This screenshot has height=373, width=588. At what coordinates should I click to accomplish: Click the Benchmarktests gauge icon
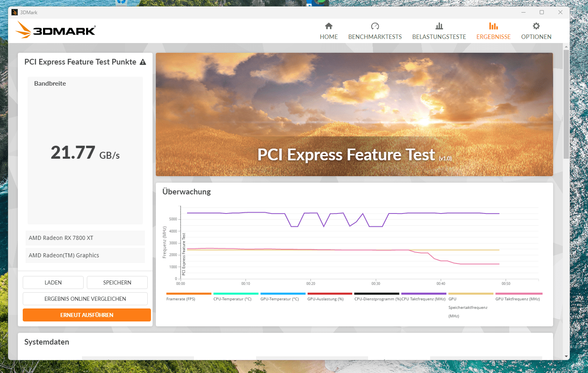click(x=375, y=26)
